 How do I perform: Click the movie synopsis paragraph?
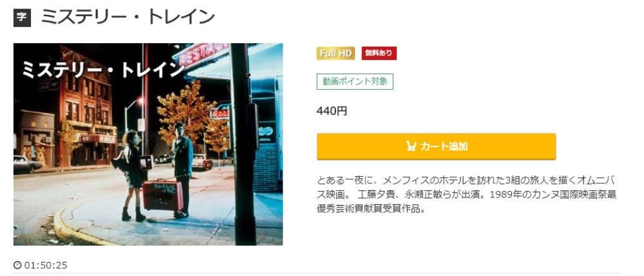[x=466, y=195]
